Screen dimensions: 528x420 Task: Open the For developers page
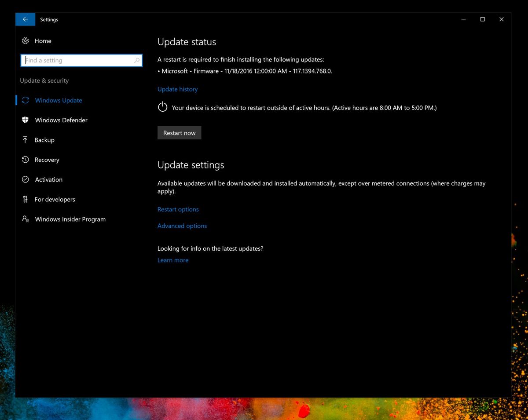(55, 199)
